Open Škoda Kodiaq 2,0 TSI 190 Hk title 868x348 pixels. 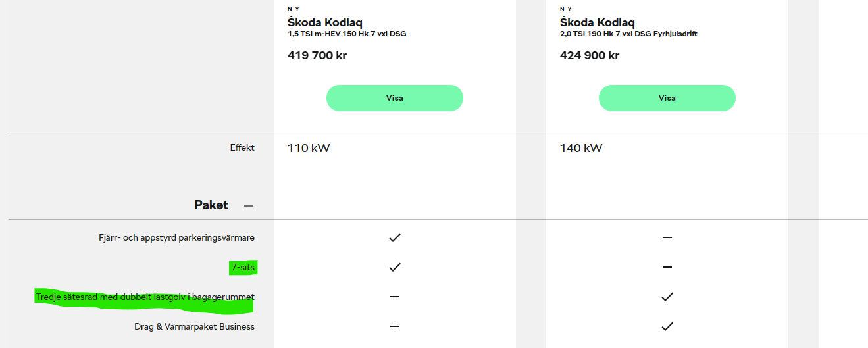(598, 23)
